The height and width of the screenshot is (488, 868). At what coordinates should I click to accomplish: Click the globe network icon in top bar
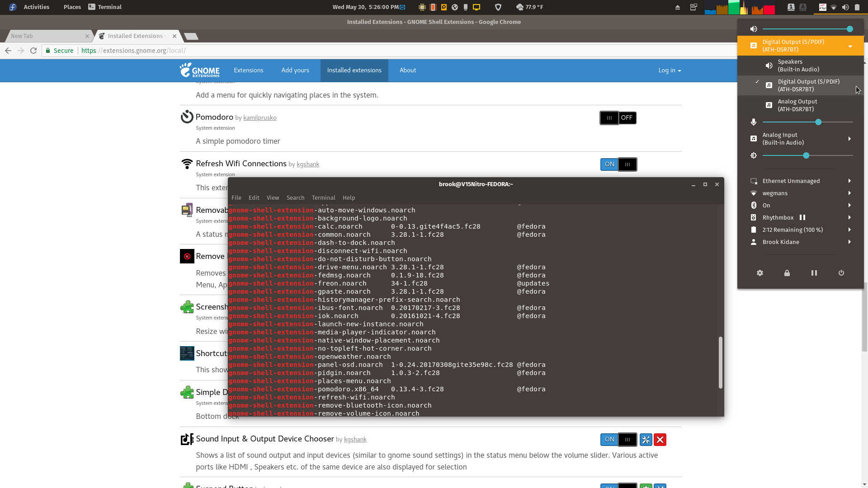pyautogui.click(x=455, y=7)
